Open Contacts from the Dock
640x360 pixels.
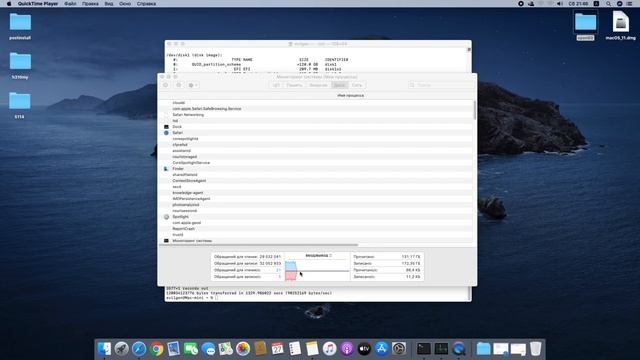260,349
